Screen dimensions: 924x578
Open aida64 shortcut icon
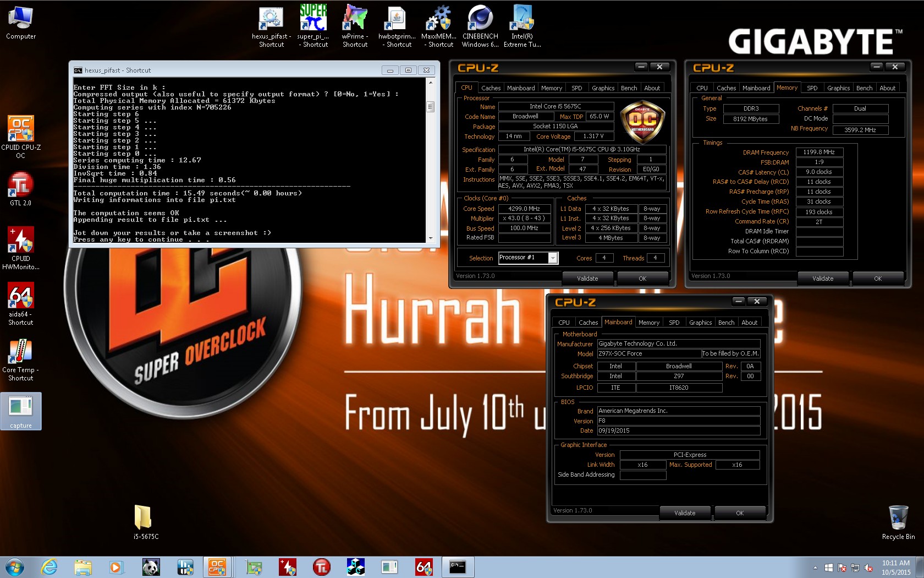coord(21,304)
